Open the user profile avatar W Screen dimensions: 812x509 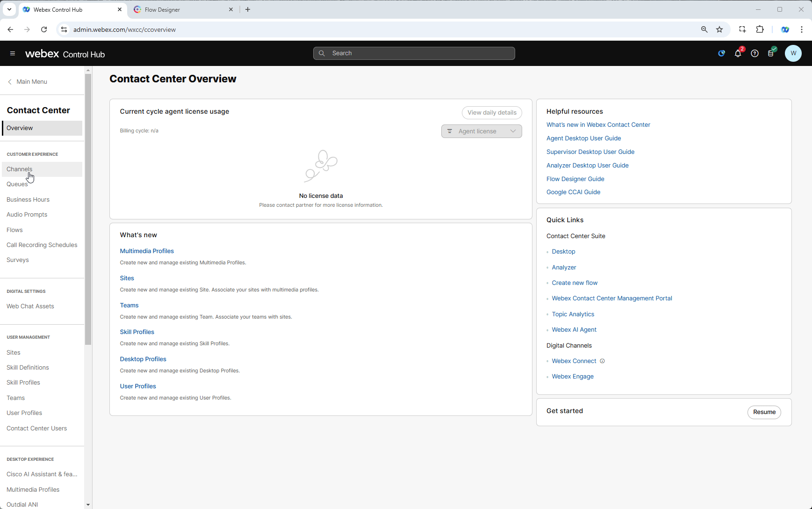click(793, 53)
